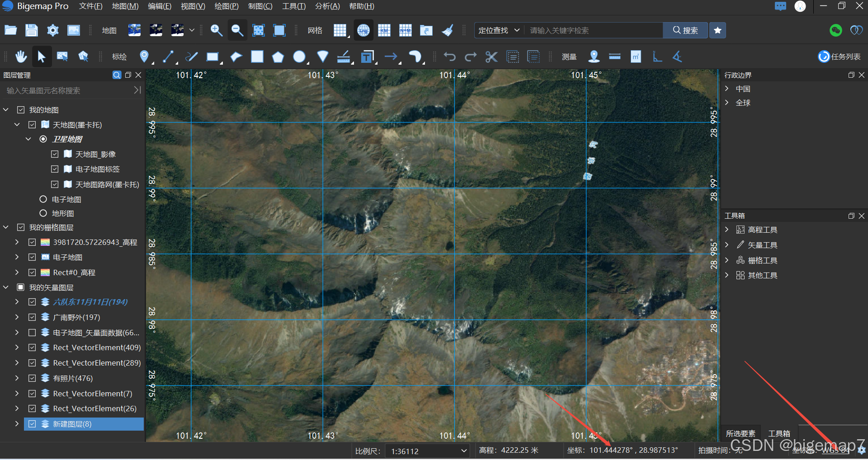The width and height of the screenshot is (868, 460).
Task: Expand 矢量工具 in toolbox
Action: [727, 245]
